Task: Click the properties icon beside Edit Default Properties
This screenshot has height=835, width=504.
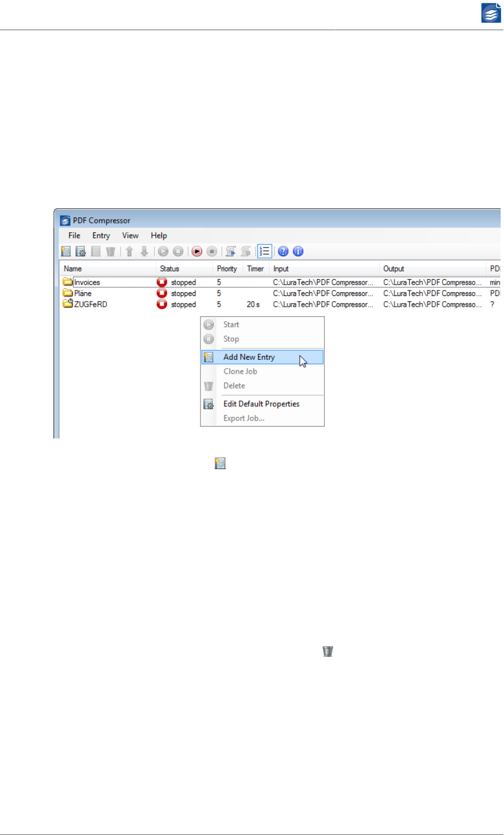Action: coord(209,404)
